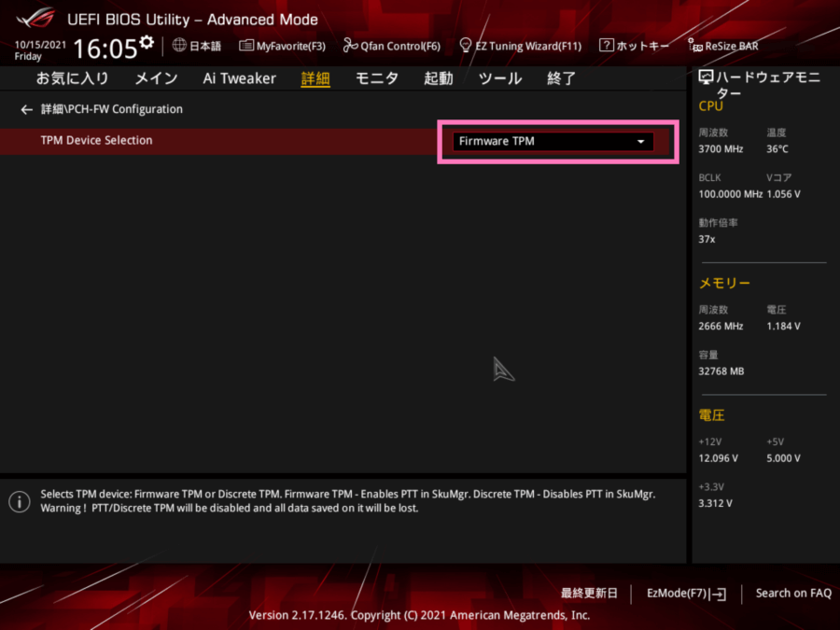
Task: Click 最終更新日 in the bottom bar
Action: click(589, 593)
